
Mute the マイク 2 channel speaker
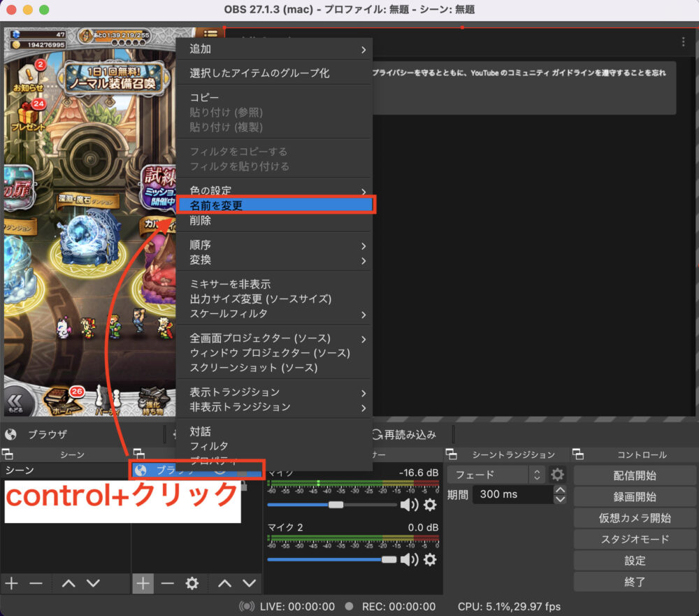[x=409, y=559]
